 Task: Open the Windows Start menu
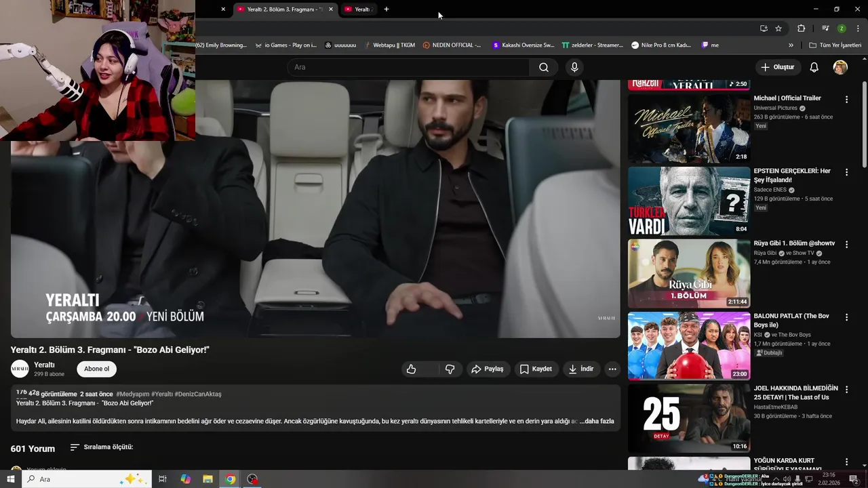tap(10, 479)
